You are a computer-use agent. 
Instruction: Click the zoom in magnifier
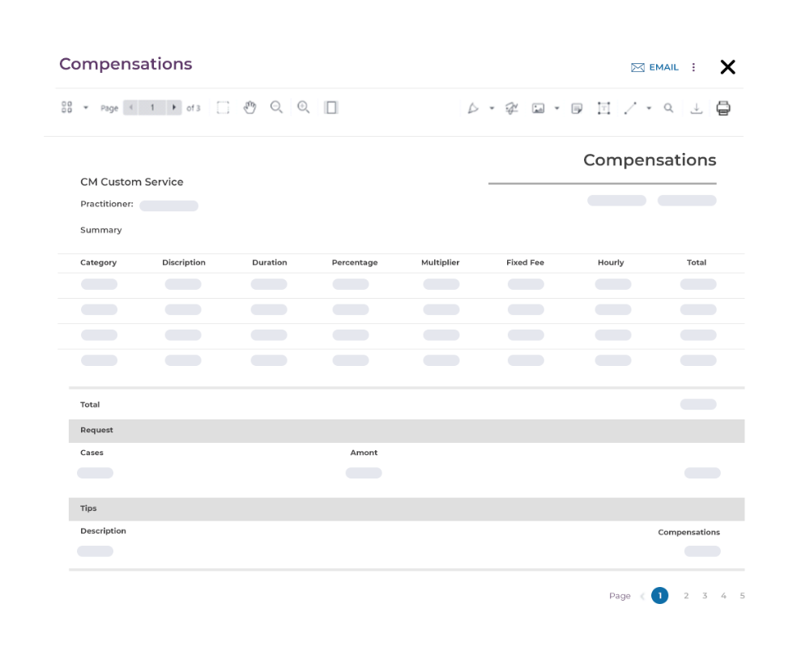coord(304,108)
